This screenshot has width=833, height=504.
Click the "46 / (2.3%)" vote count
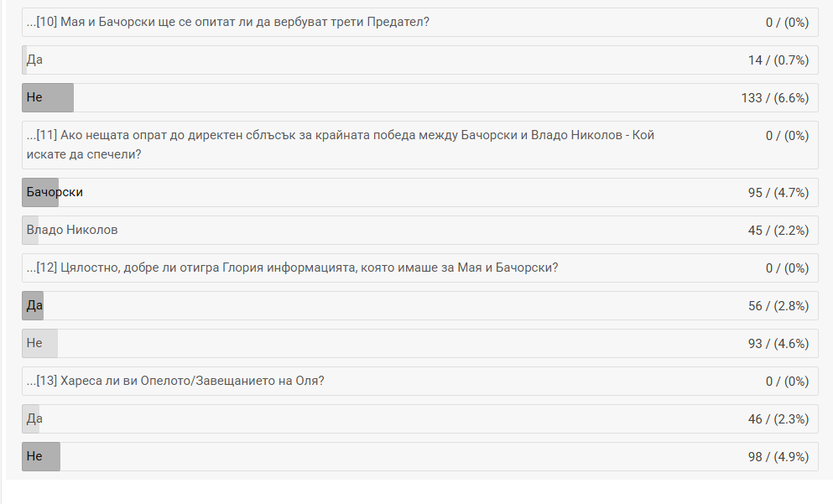[778, 419]
